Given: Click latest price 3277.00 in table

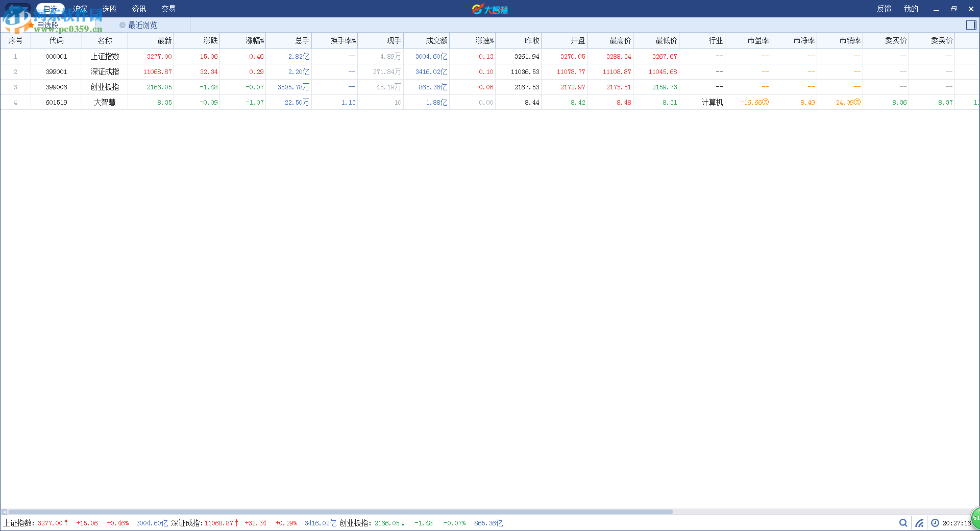Looking at the screenshot, I should pyautogui.click(x=159, y=56).
